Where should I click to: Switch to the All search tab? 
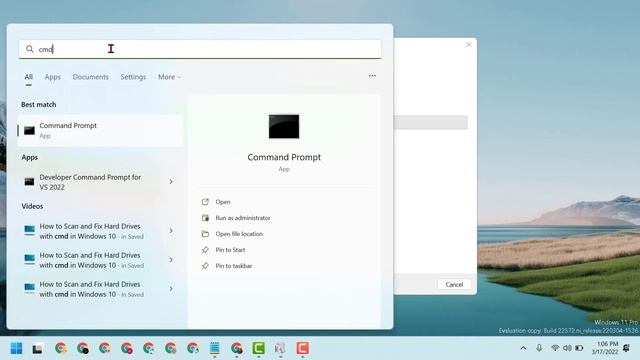[x=29, y=77]
